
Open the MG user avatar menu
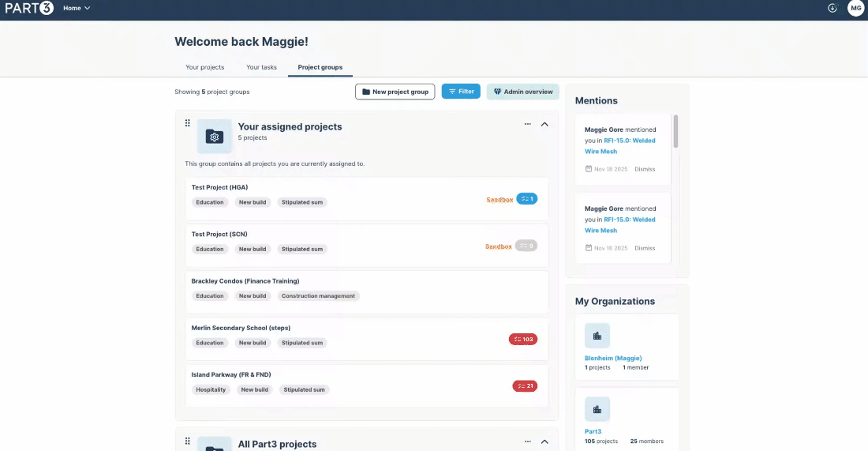coord(856,8)
